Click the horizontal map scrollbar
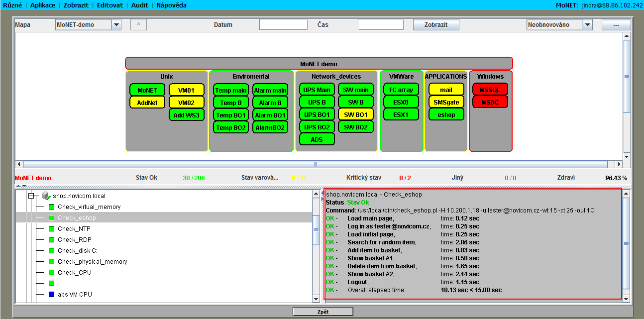The image size is (644, 319). [x=315, y=164]
